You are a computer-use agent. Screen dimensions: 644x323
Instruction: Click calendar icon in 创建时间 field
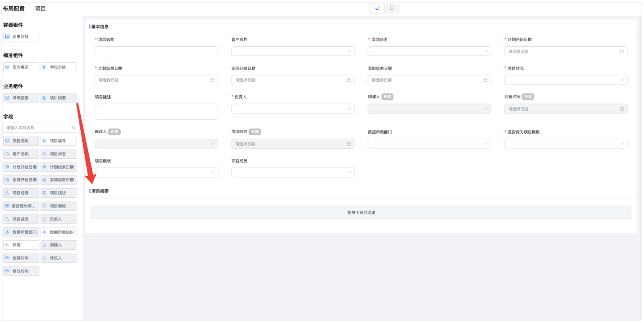click(x=622, y=109)
